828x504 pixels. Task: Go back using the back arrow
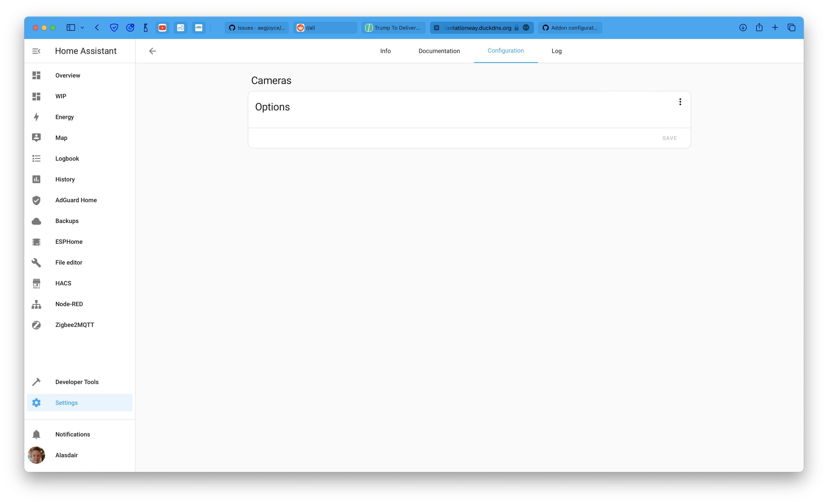[153, 51]
